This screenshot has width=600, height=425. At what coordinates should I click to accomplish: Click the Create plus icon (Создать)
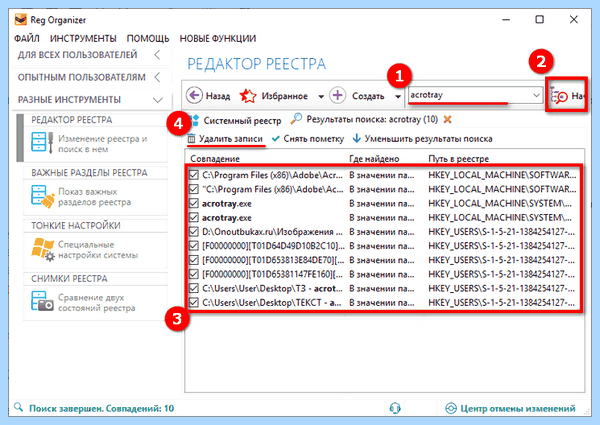click(338, 95)
